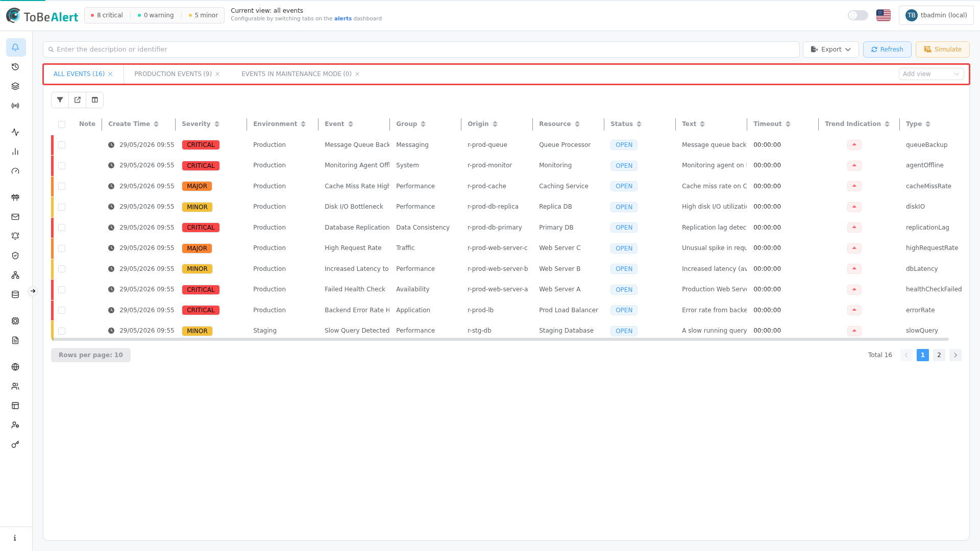Open the CPU chip sidebar icon
Viewport: 980px width, 551px height.
(15, 321)
